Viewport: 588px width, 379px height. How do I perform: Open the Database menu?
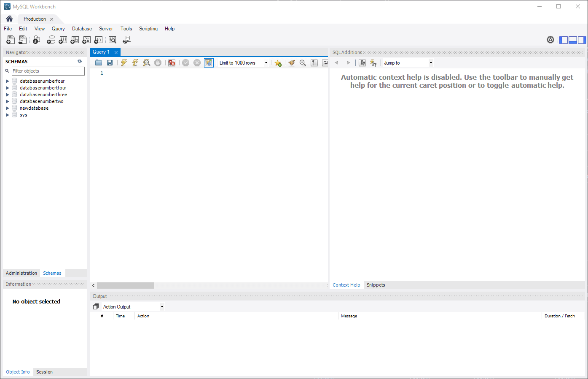coord(82,29)
